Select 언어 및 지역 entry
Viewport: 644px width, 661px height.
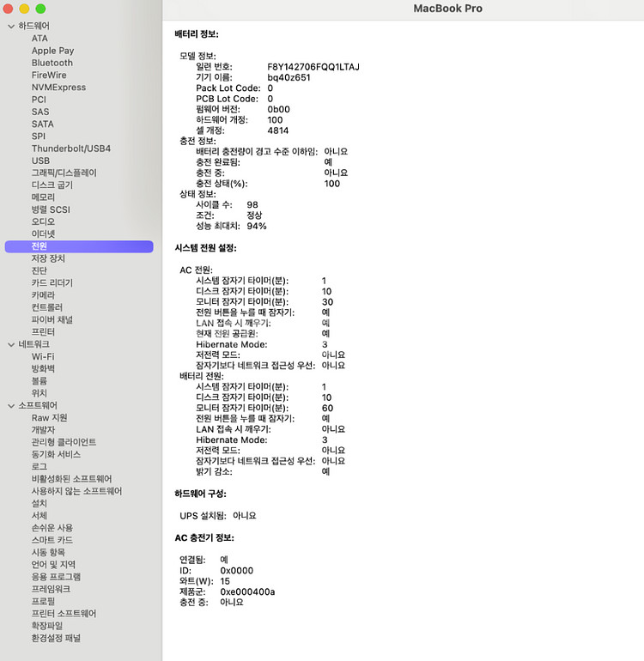[x=53, y=565]
